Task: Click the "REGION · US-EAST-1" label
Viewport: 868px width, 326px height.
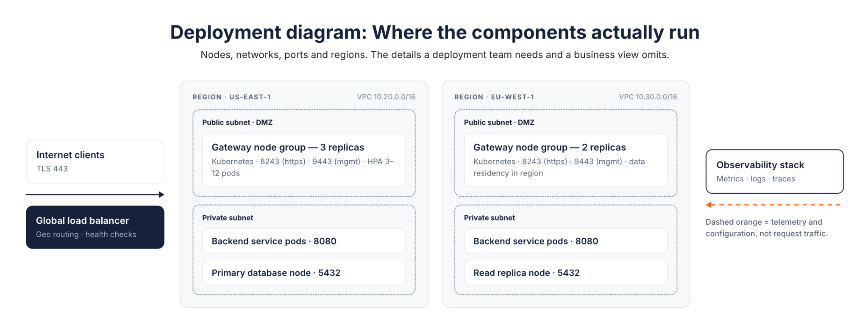Action: [x=231, y=97]
